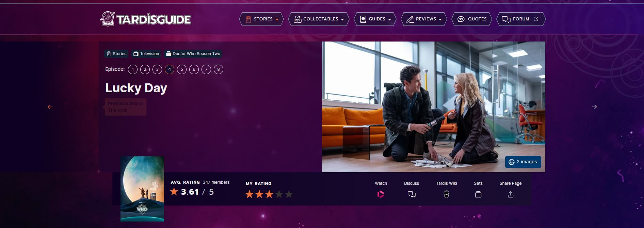Image resolution: width=644 pixels, height=228 pixels.
Task: Give five stars in My Rating
Action: click(289, 194)
